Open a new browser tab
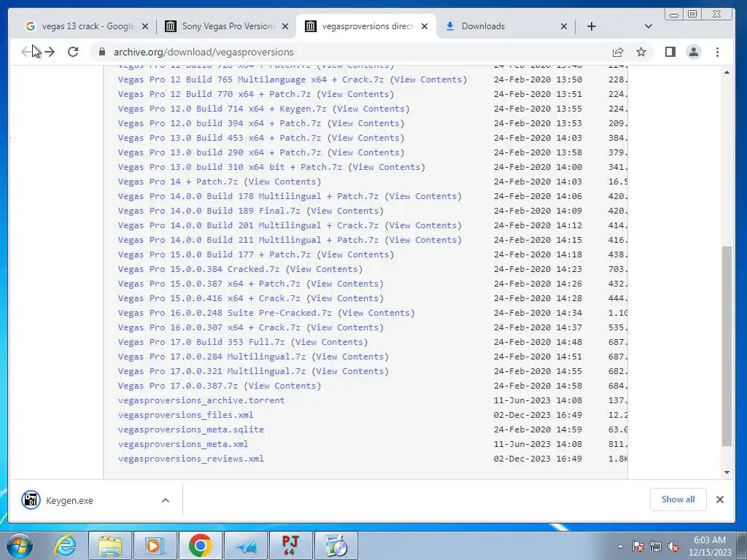Image resolution: width=747 pixels, height=560 pixels. click(591, 26)
